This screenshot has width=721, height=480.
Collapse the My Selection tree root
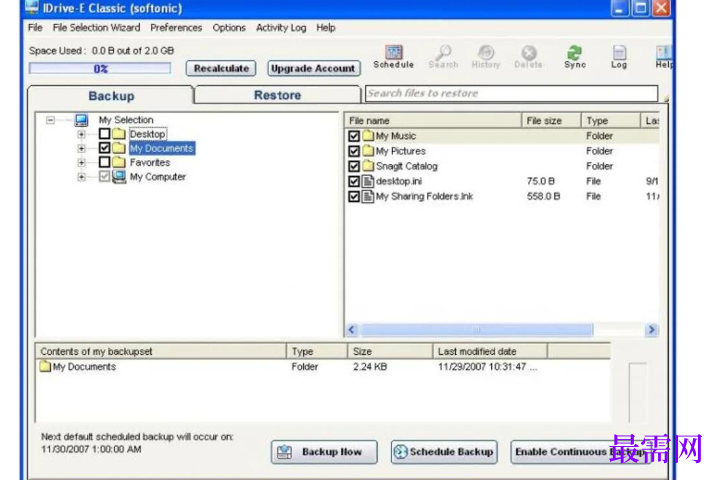(x=50, y=120)
